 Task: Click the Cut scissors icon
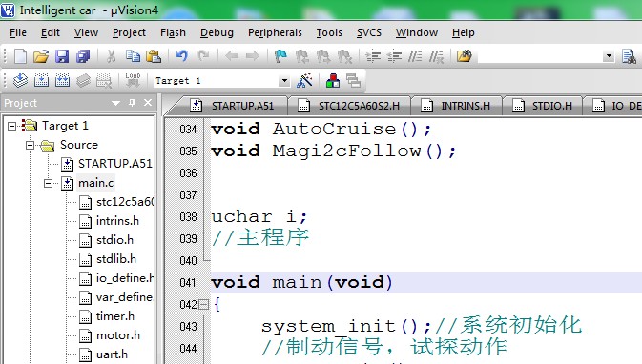[111, 56]
